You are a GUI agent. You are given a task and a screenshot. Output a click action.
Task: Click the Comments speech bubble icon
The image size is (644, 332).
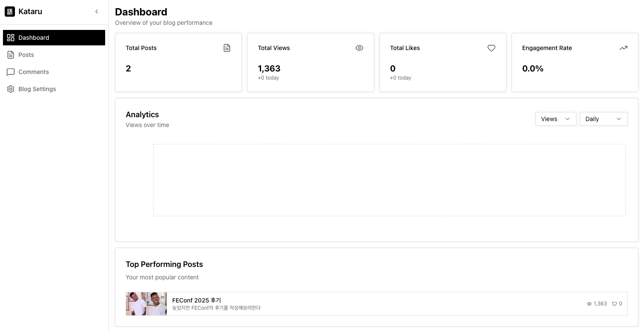[11, 72]
